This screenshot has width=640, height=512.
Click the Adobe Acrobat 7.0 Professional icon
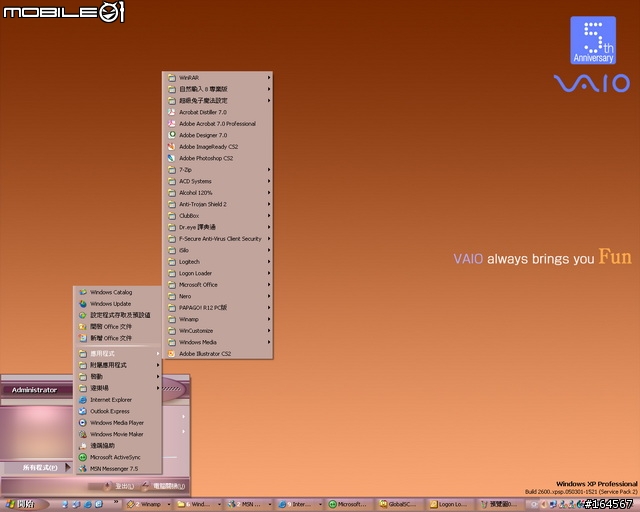(x=172, y=123)
